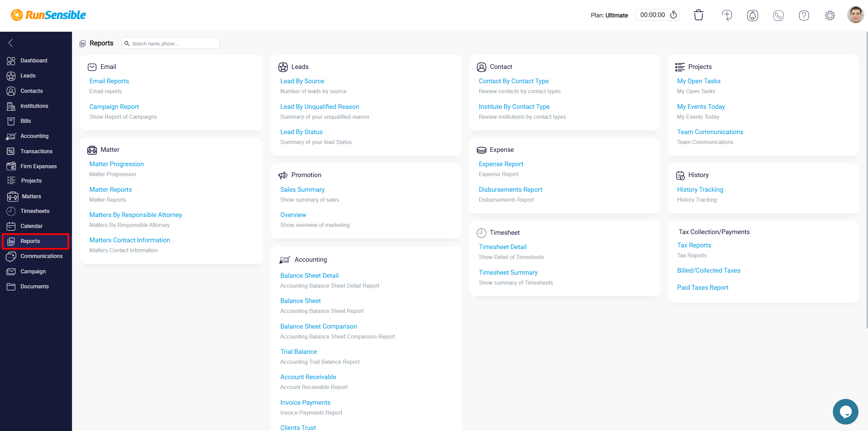The height and width of the screenshot is (431, 868).
Task: Click the Timesheets clock icon in sidebar
Action: 11,211
